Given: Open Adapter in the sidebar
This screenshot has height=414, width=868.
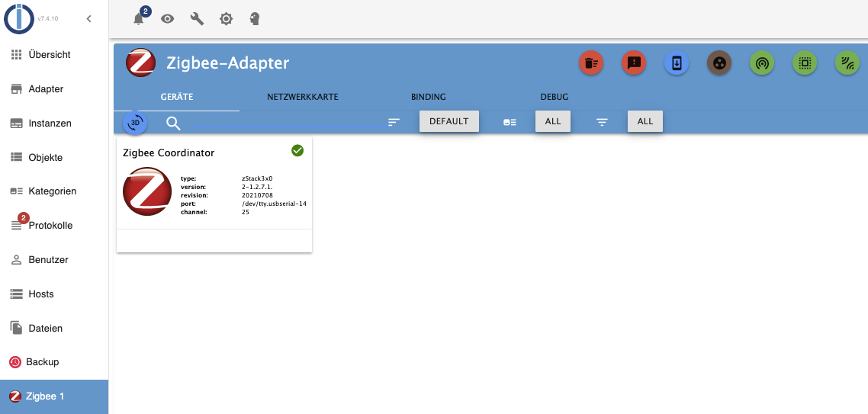Looking at the screenshot, I should pos(54,89).
